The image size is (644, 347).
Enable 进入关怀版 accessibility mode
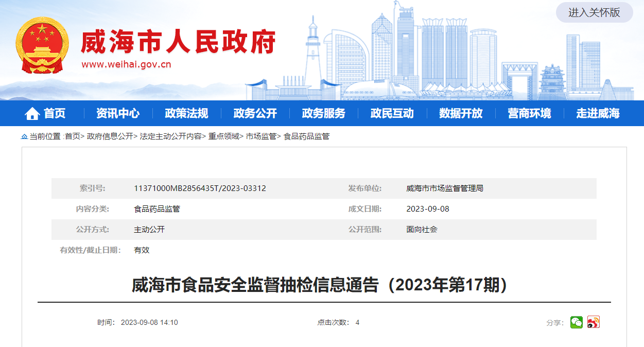click(x=594, y=13)
